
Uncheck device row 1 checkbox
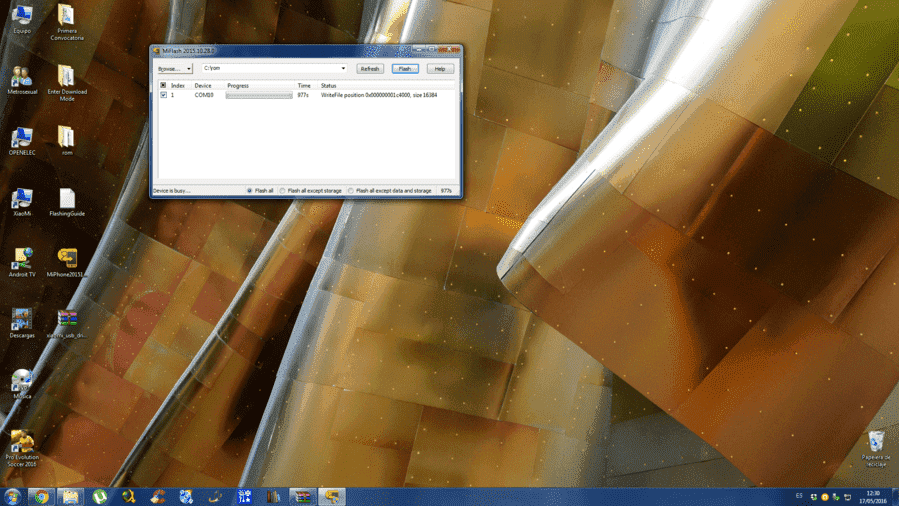click(x=163, y=95)
